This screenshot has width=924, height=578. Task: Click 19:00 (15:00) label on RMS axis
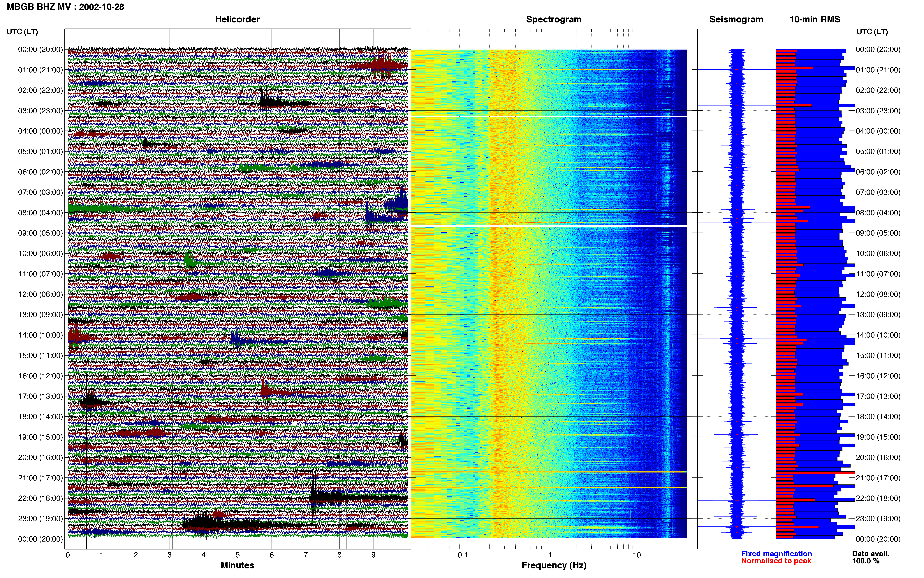point(878,437)
